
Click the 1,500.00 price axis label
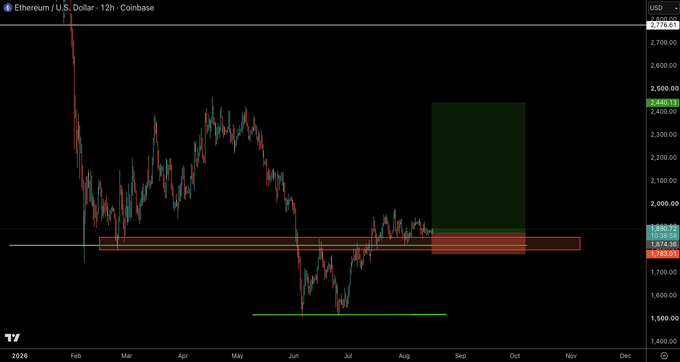point(664,318)
